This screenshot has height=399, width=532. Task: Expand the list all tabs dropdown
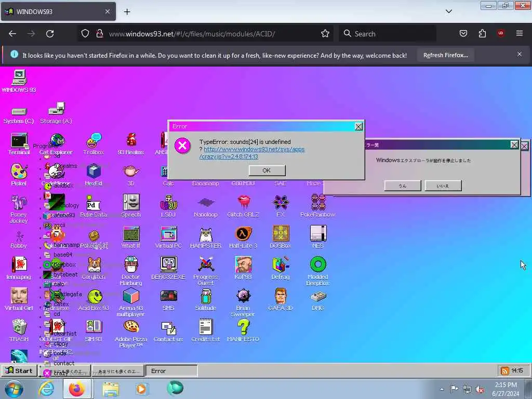click(x=448, y=11)
